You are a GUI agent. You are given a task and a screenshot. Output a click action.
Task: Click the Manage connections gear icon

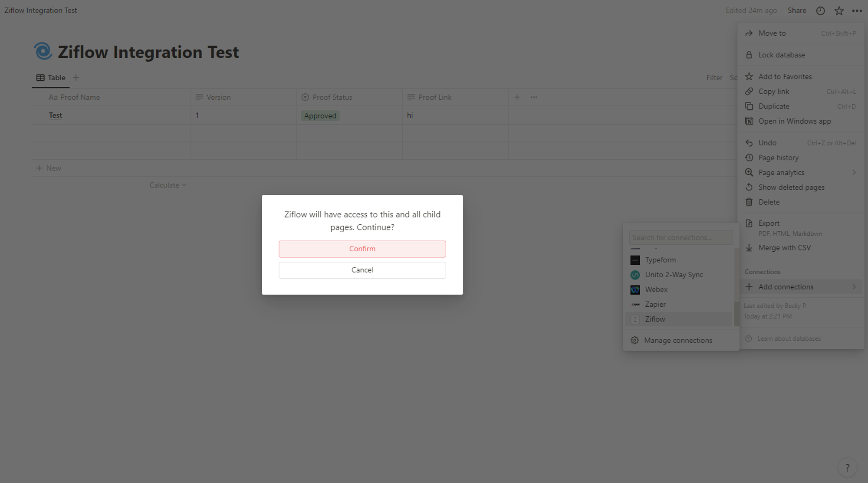click(635, 340)
